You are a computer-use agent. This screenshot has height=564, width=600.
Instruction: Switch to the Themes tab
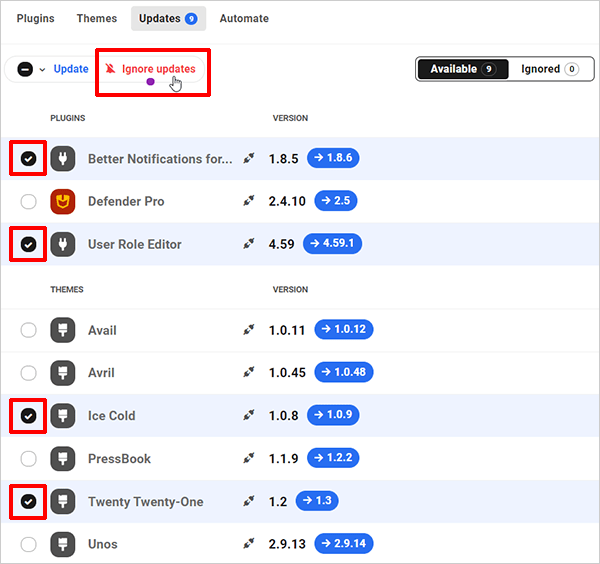tap(97, 18)
